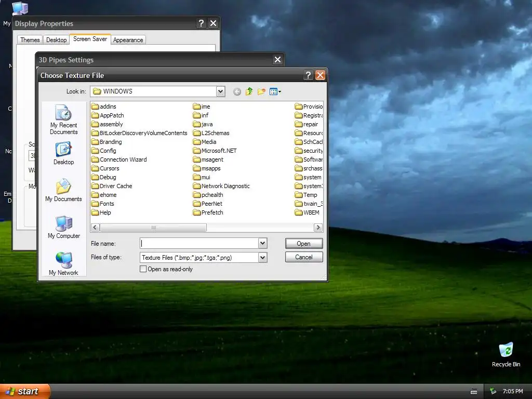Image resolution: width=532 pixels, height=399 pixels.
Task: Select the inf folder
Action: pyautogui.click(x=201, y=115)
